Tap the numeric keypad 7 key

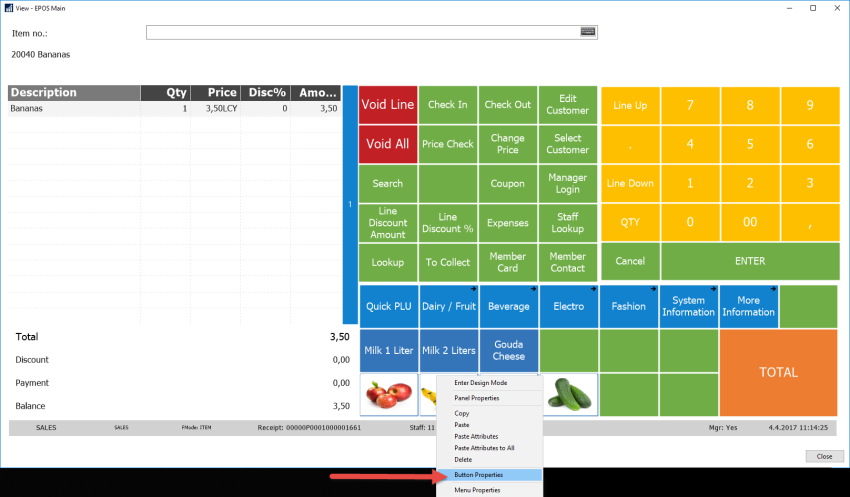coord(690,105)
